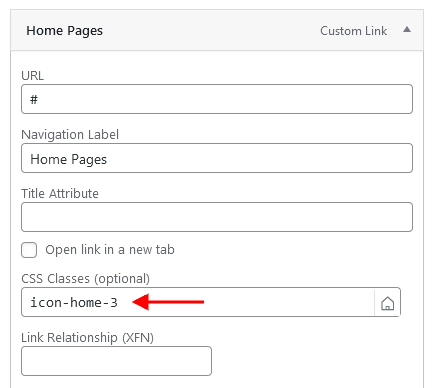
Task: Click the 'Open link in a new tab' label
Action: [x=110, y=250]
